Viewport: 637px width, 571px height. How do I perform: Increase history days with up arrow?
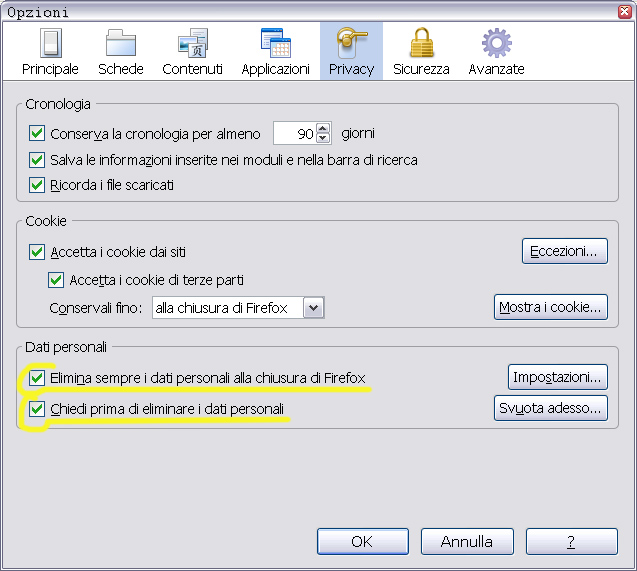click(x=323, y=128)
